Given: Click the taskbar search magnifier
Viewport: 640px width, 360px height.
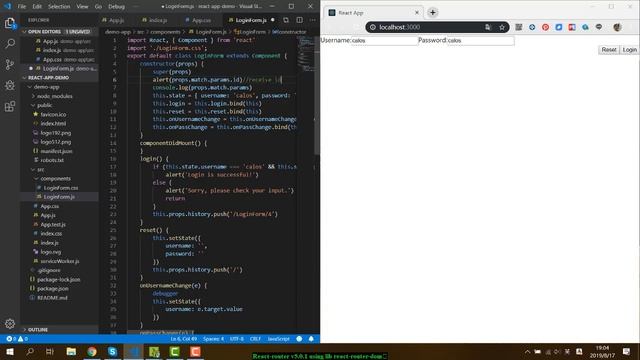Looking at the screenshot, I should 30,351.
